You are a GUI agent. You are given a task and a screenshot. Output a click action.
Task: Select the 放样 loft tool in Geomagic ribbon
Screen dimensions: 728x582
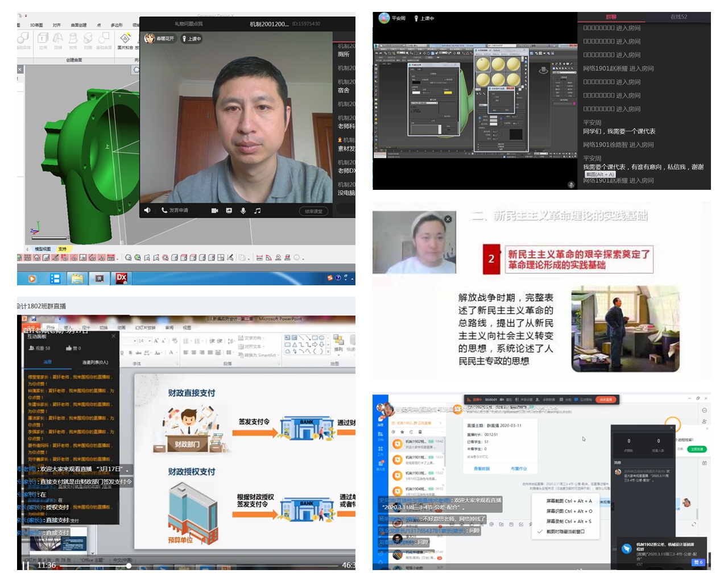pos(73,41)
